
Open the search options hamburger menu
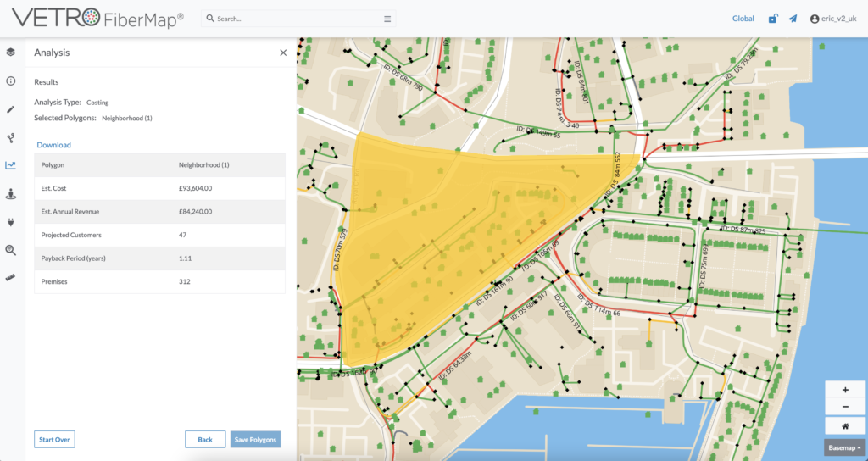tap(387, 19)
